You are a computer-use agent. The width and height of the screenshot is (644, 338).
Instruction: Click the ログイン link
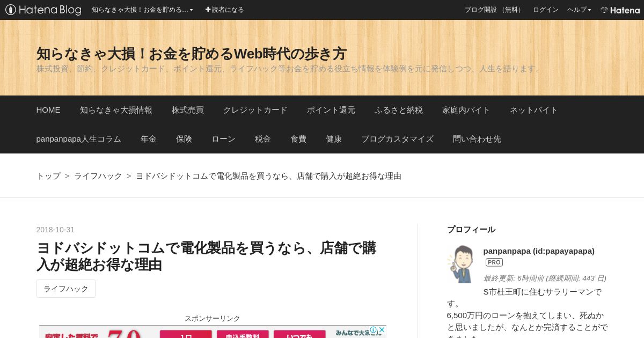pyautogui.click(x=545, y=10)
